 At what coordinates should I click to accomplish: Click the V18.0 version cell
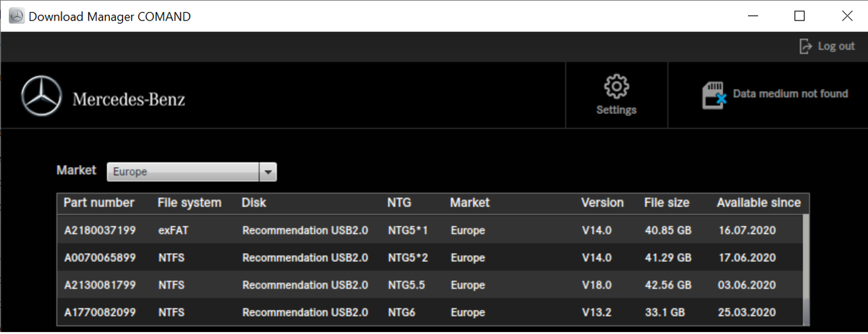click(597, 285)
